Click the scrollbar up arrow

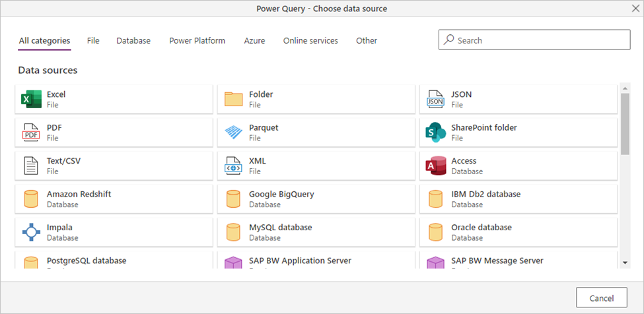[x=625, y=88]
